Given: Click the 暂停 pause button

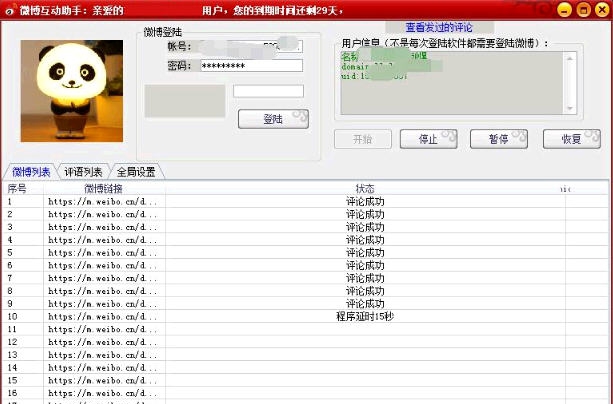Looking at the screenshot, I should 499,139.
